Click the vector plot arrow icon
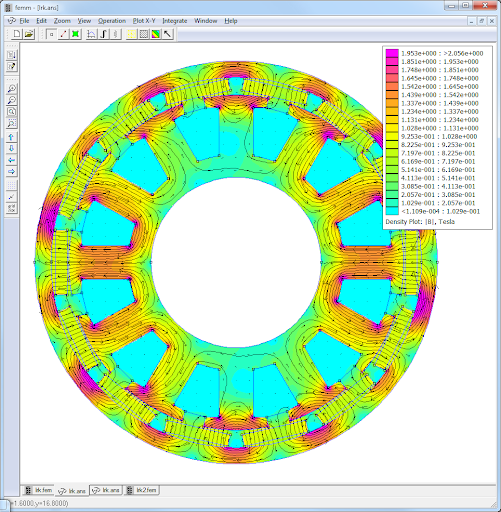The image size is (501, 512). [168, 34]
